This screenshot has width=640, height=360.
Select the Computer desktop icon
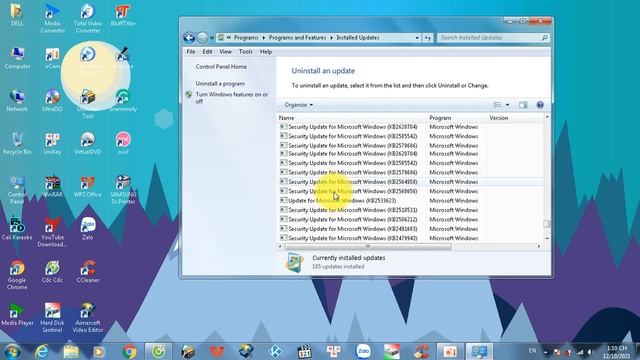pos(17,58)
